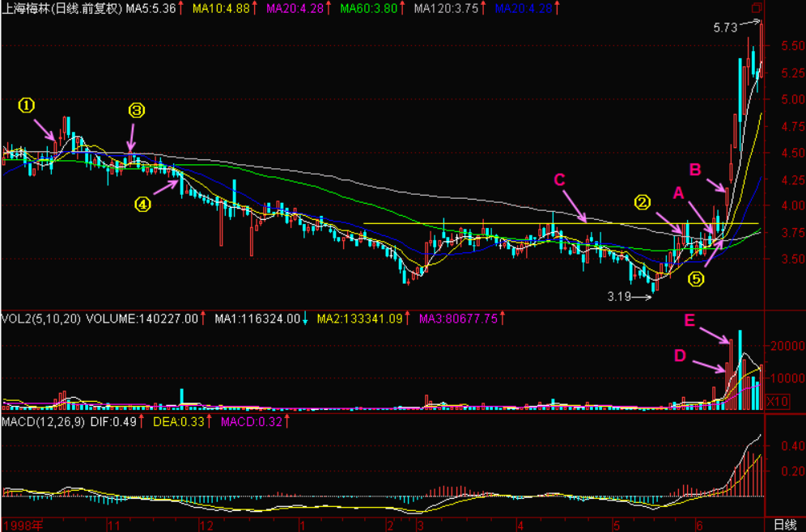Click the pink letter E volume annotation

[689, 320]
